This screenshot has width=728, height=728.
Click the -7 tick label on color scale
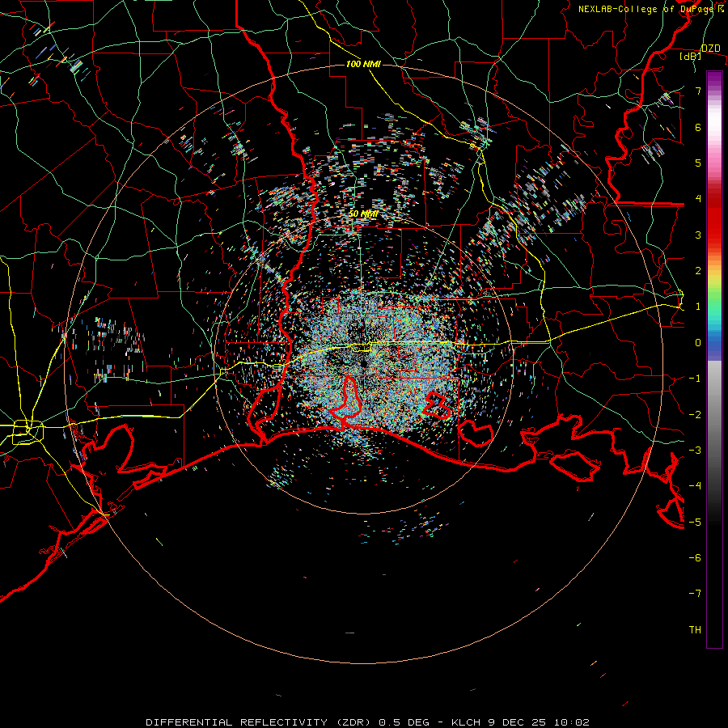[695, 594]
